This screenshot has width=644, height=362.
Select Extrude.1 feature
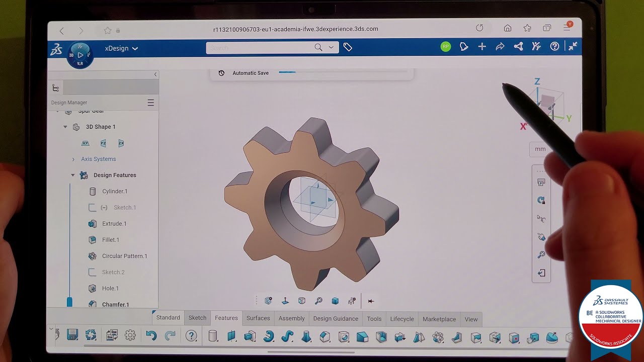tap(114, 224)
